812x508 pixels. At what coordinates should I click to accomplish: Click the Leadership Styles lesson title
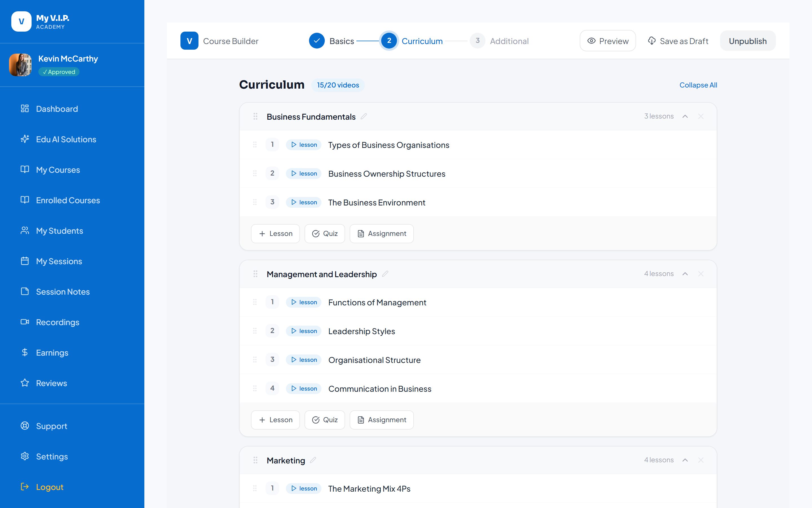(361, 331)
